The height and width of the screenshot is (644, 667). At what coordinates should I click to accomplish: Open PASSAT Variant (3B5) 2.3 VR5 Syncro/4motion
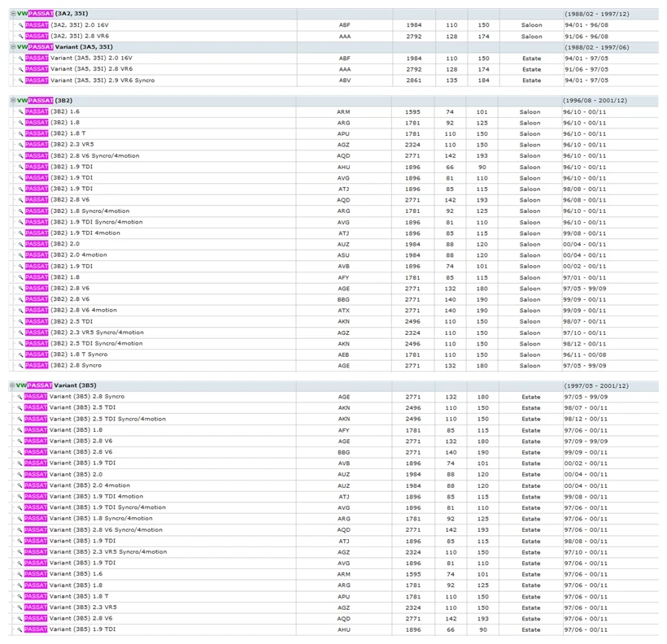pyautogui.click(x=95, y=552)
